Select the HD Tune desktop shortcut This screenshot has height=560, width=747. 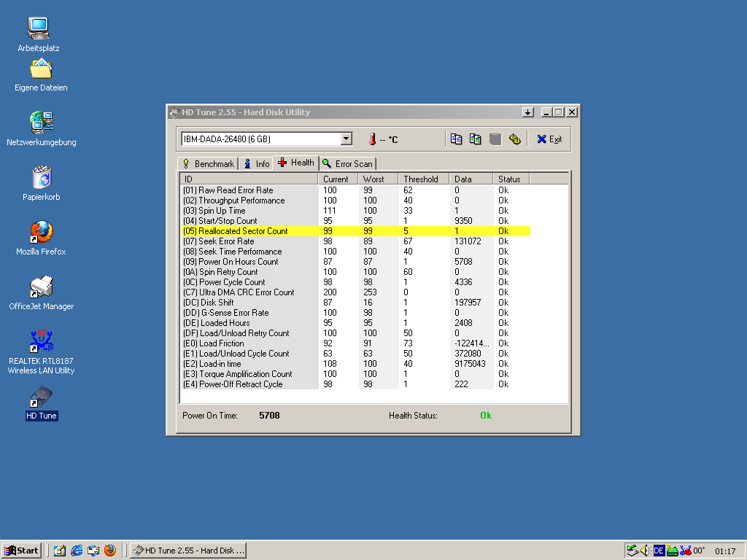point(42,402)
